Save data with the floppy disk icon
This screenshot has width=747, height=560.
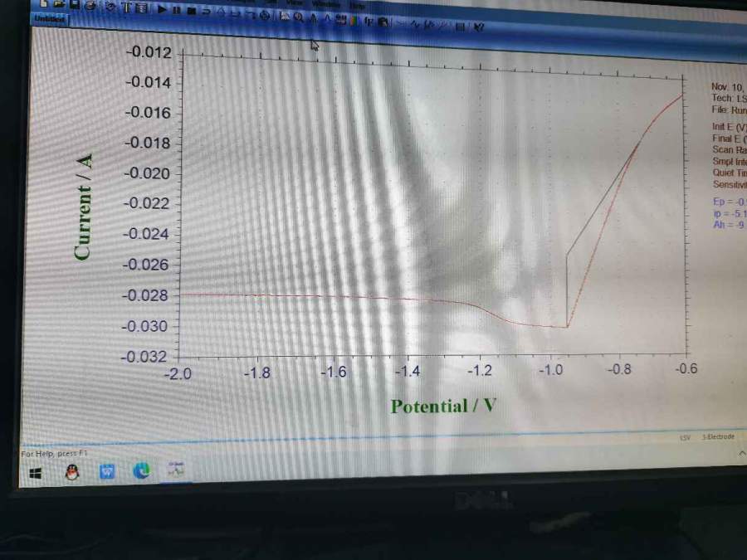pos(73,5)
